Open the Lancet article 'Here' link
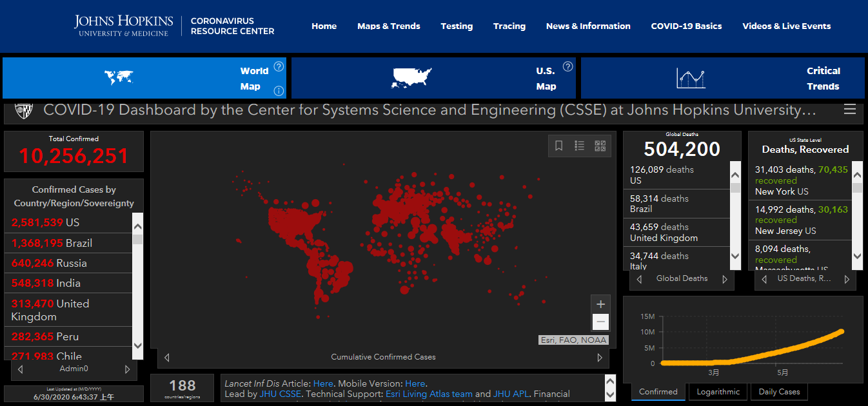The image size is (868, 406). [323, 384]
